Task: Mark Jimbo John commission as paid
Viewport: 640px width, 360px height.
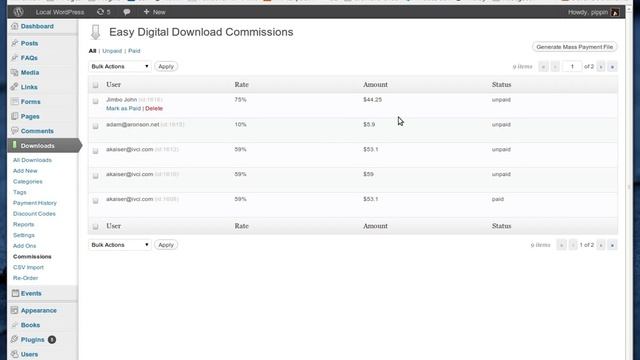Action: 123,109
